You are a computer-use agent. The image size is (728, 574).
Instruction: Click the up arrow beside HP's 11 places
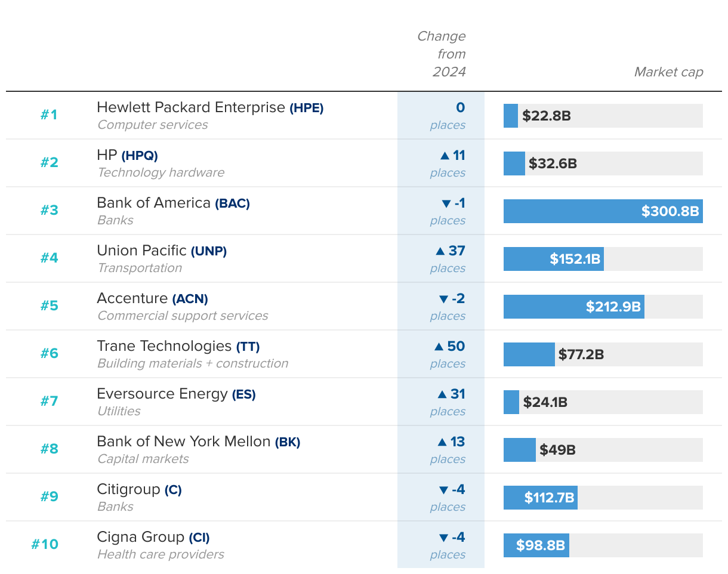tap(445, 156)
